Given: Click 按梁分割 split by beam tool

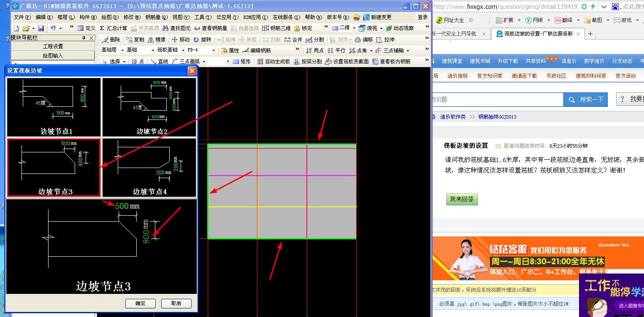Looking at the screenshot, I should [308, 62].
